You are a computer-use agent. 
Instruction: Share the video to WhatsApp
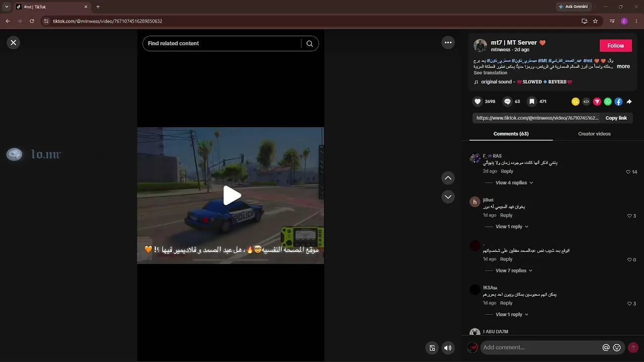click(608, 102)
